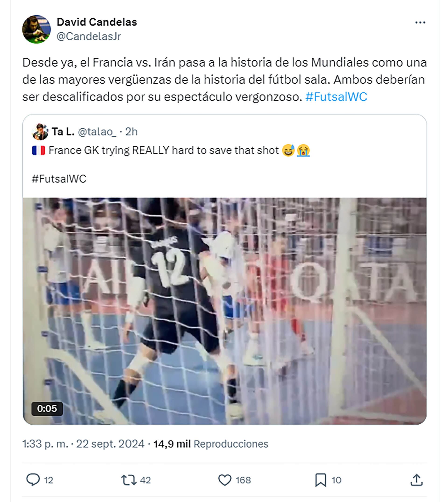Open Ta L. quoted avatar
Screen dimensions: 448x502
[x=40, y=132]
